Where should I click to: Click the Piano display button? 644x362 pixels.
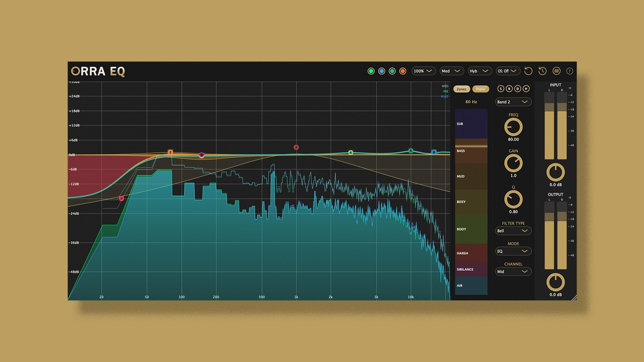pos(480,89)
